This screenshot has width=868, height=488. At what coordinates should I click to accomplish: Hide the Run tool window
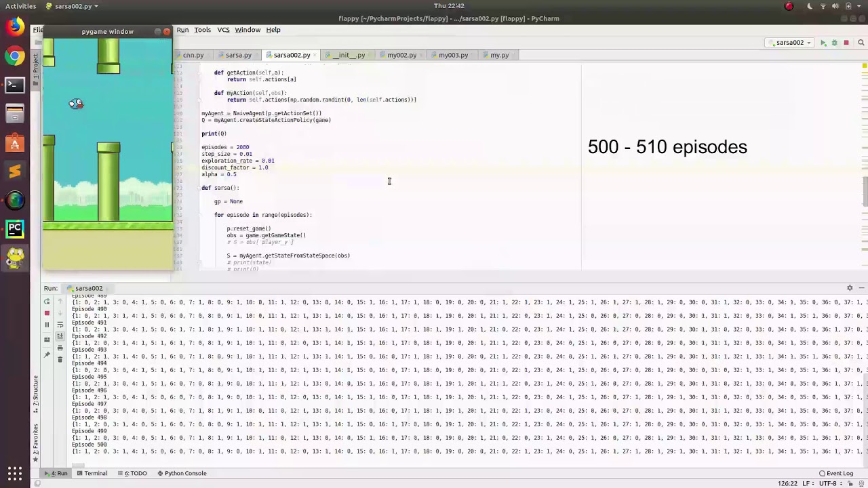click(861, 288)
